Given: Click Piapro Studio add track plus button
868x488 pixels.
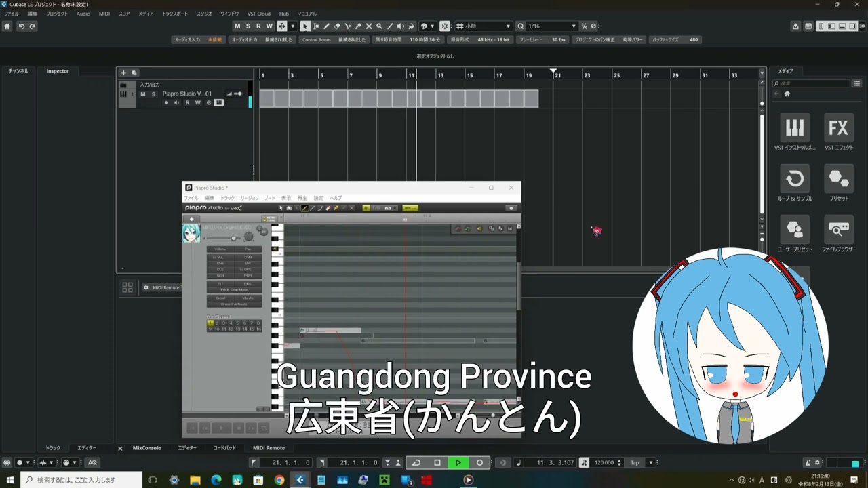Looking at the screenshot, I should [192, 219].
